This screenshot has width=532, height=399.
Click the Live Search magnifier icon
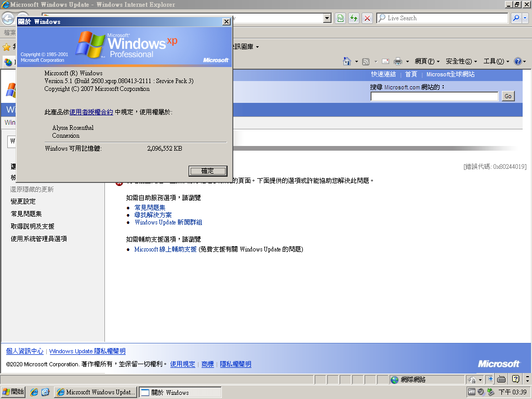tap(516, 18)
